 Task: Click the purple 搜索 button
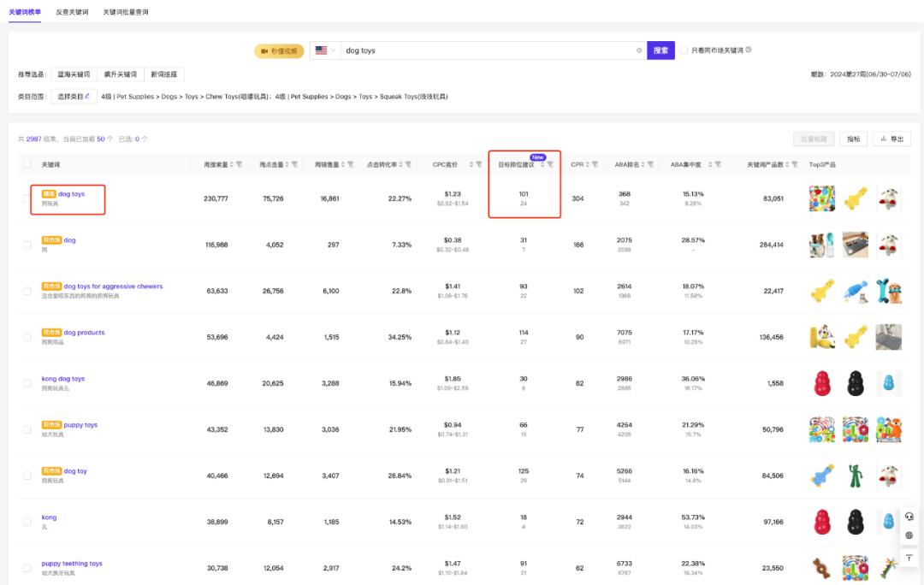(660, 50)
